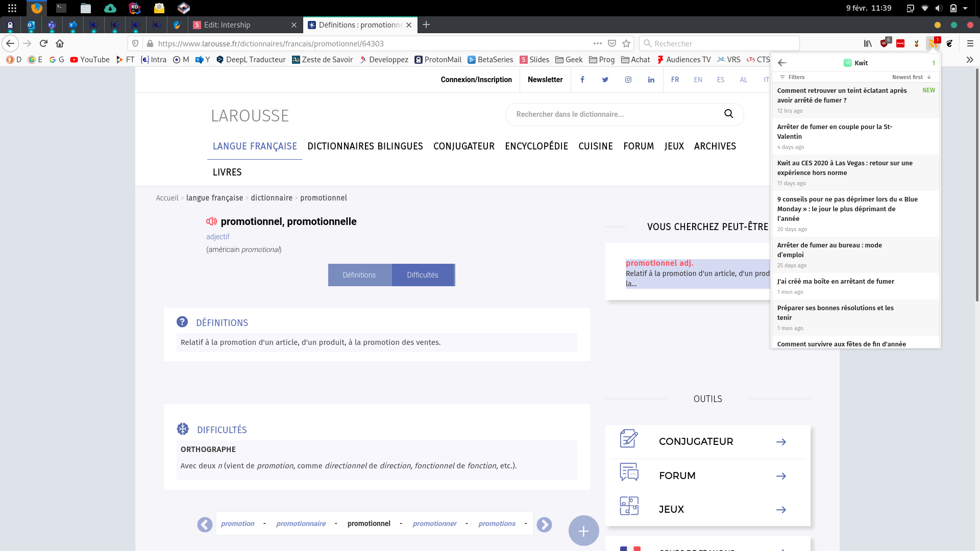Image resolution: width=980 pixels, height=551 pixels.
Task: Click the LinkedIn icon in header
Action: click(651, 80)
